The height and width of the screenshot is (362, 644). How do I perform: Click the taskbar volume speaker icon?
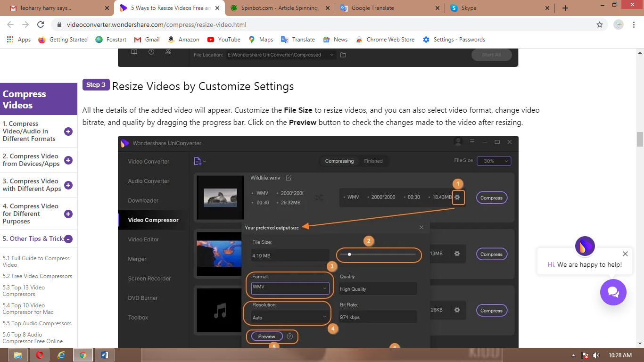[596, 355]
